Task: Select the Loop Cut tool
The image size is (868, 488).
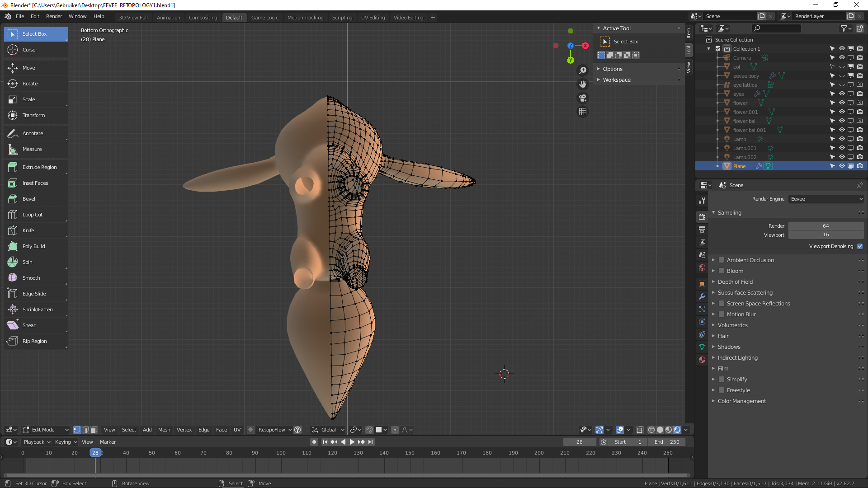Action: pyautogui.click(x=32, y=215)
